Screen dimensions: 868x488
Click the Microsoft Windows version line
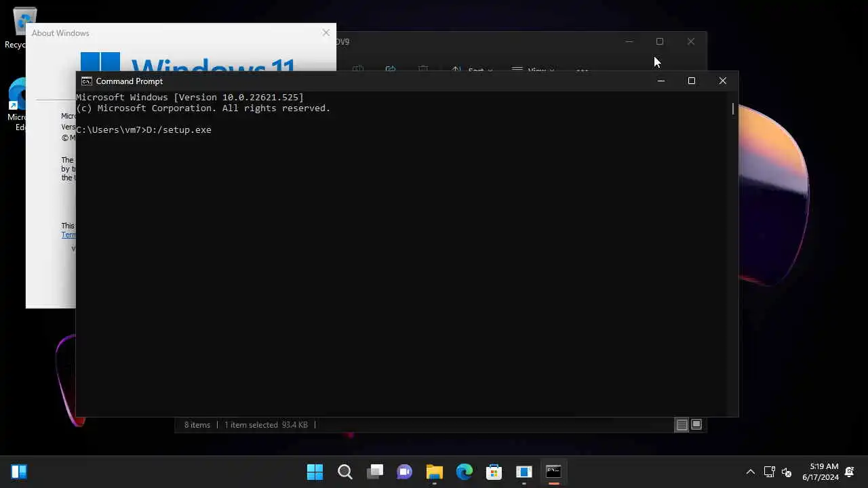[190, 98]
